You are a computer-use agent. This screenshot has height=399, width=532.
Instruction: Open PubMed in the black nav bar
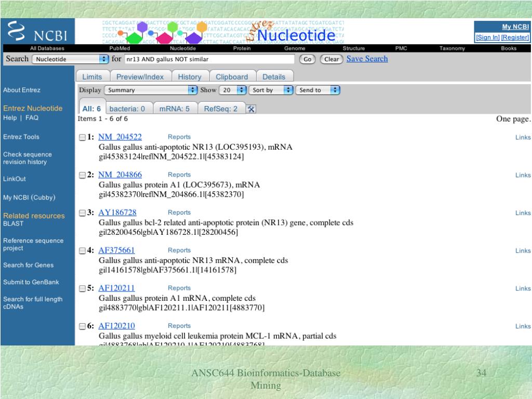tap(120, 48)
